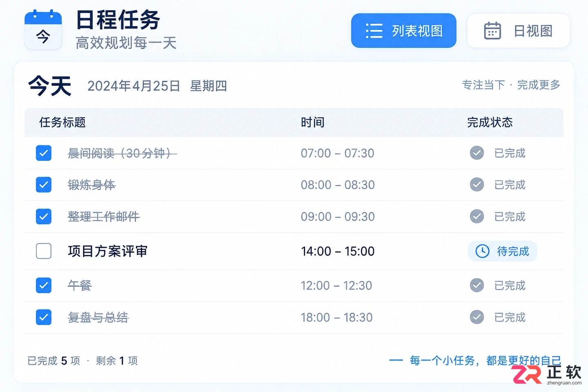Switch to the 列表视图 tab

pos(404,31)
